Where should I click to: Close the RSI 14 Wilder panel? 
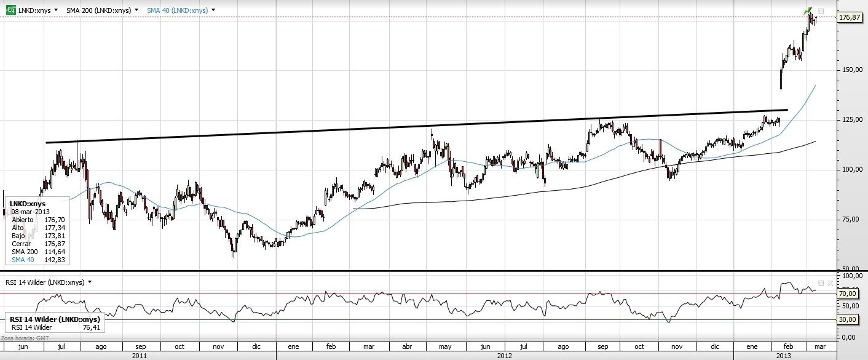829,282
